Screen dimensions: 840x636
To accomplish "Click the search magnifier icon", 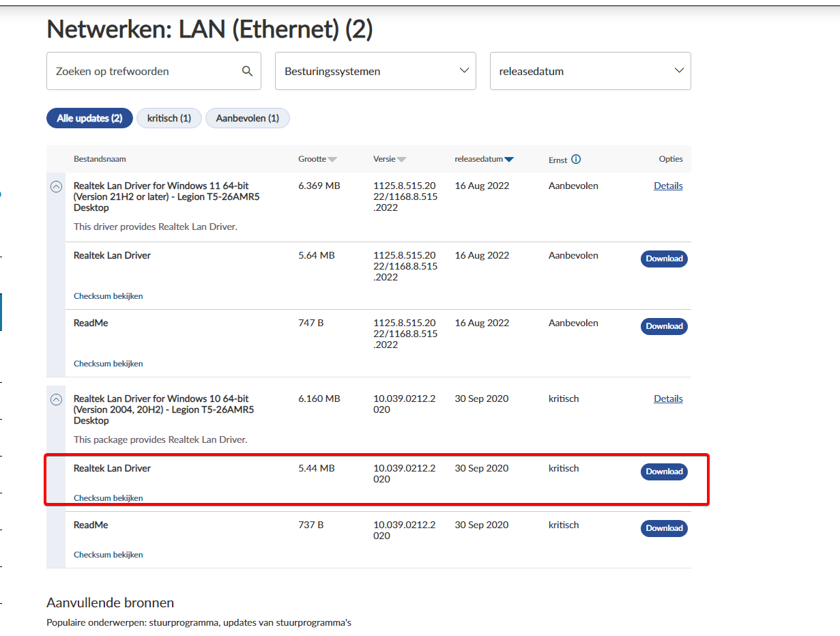I will pyautogui.click(x=247, y=71).
